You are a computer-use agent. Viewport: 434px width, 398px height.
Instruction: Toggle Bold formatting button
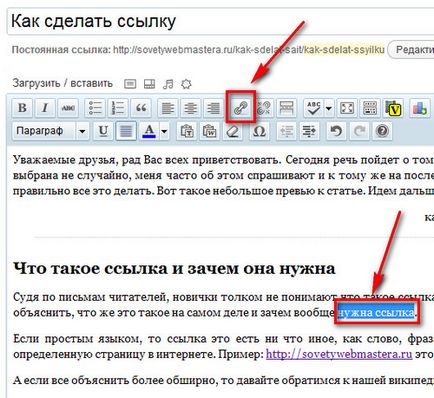(x=22, y=108)
